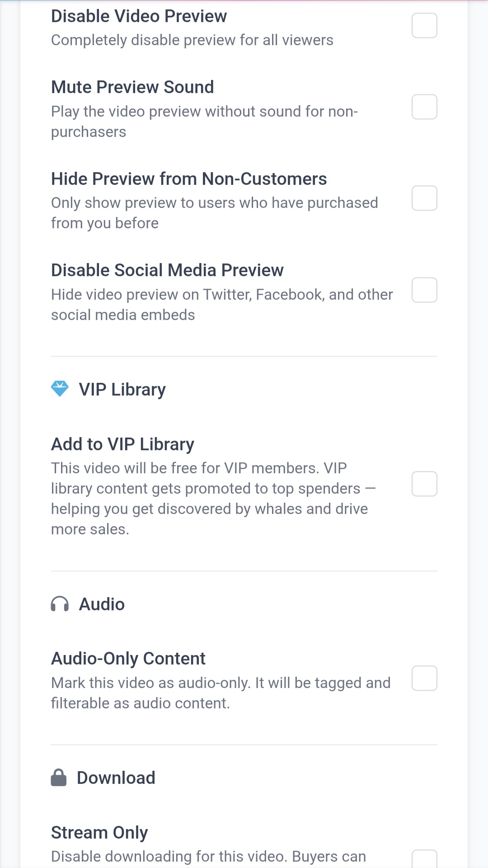Click the Download lock icon
The width and height of the screenshot is (488, 868).
(x=59, y=778)
